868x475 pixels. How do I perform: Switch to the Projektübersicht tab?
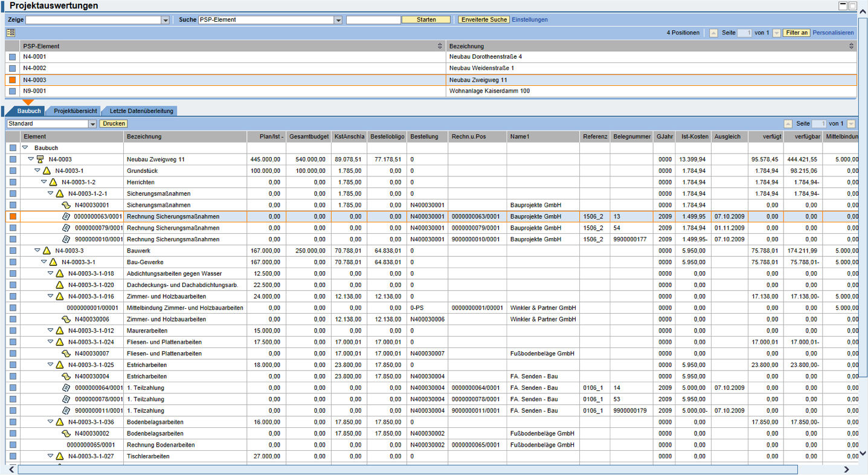[76, 111]
